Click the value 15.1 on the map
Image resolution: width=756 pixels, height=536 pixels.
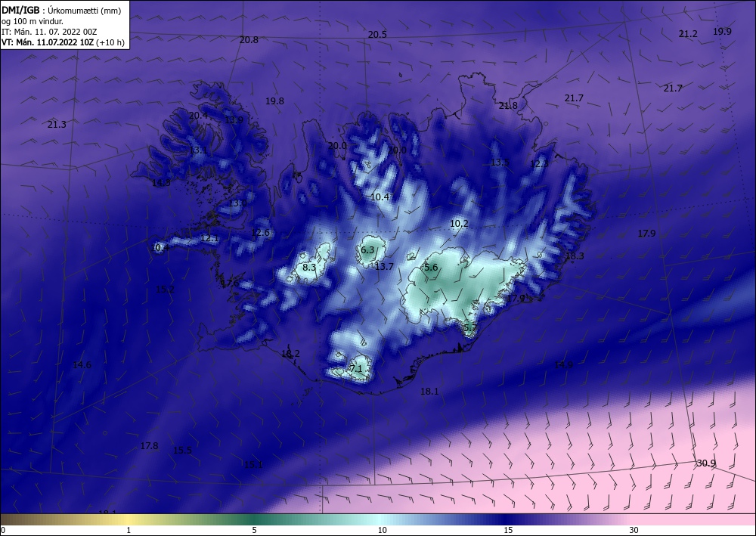tap(253, 465)
